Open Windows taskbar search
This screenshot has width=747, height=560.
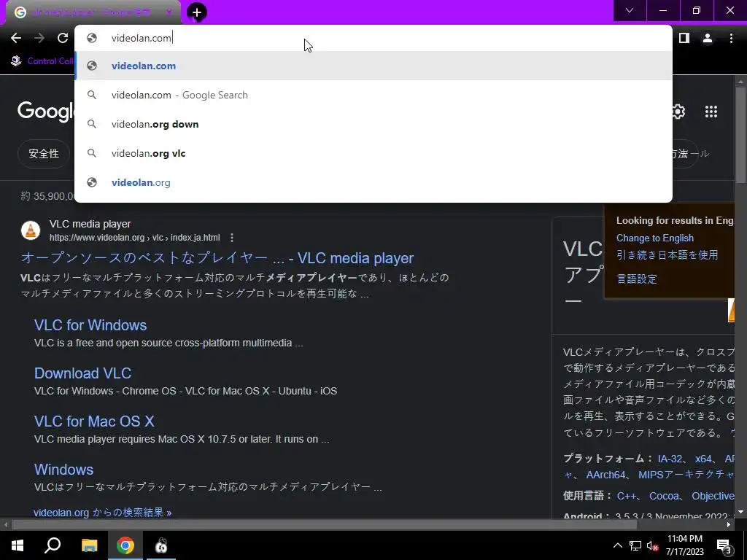click(53, 545)
